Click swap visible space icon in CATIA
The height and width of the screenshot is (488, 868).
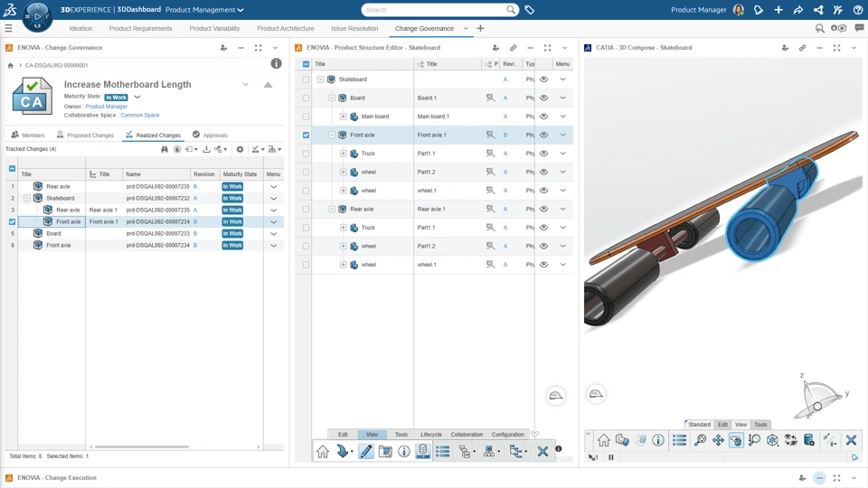point(790,440)
